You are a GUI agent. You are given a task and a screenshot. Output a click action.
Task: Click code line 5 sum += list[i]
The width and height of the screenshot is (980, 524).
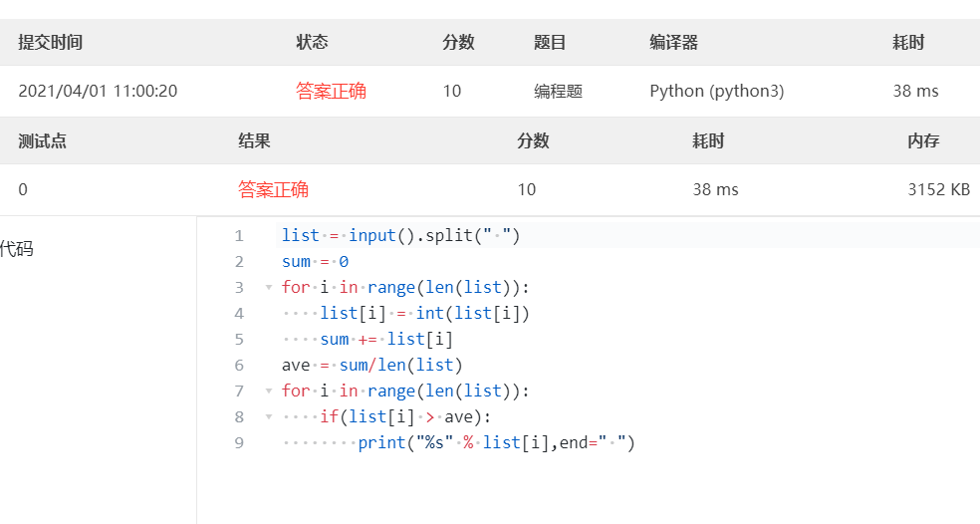click(386, 340)
